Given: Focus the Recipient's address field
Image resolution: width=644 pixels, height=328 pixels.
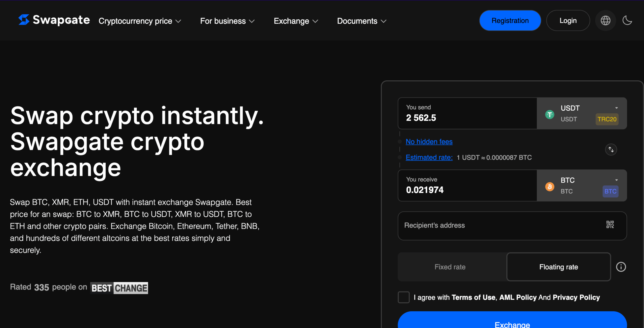Looking at the screenshot, I should point(512,226).
